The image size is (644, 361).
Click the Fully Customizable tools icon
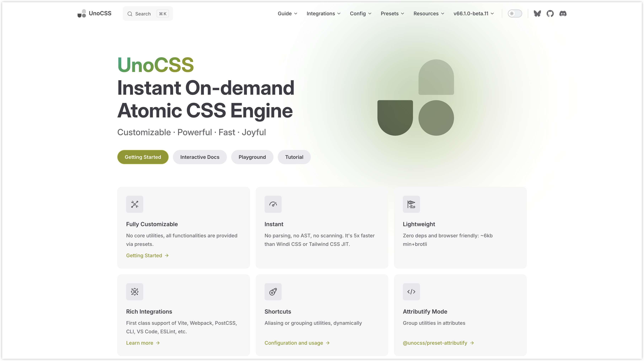pyautogui.click(x=135, y=204)
